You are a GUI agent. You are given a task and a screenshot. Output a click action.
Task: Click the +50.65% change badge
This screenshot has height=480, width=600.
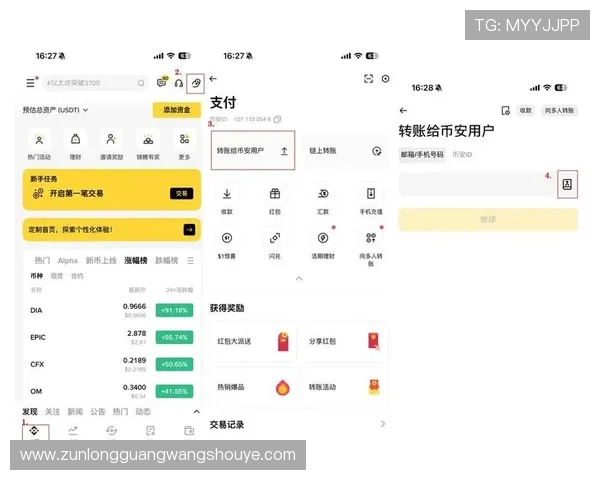pos(174,364)
